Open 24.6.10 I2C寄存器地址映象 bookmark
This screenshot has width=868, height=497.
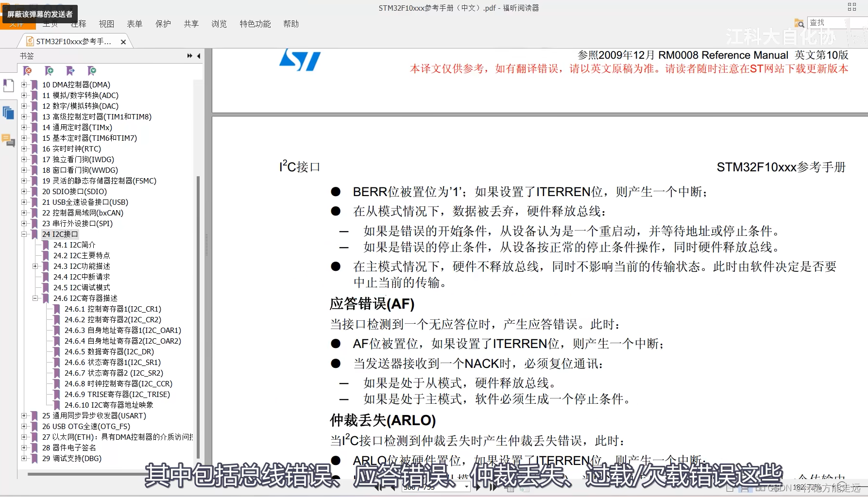click(x=109, y=405)
